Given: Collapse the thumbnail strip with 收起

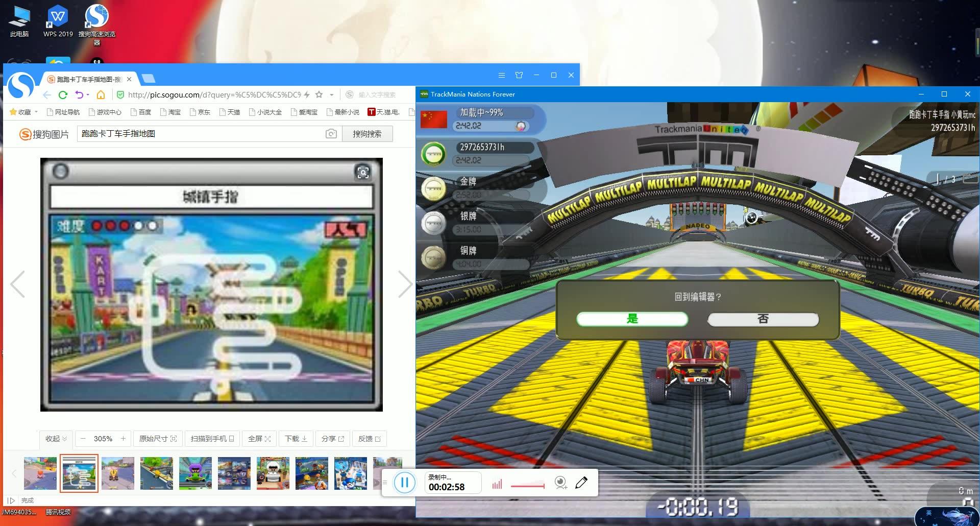Looking at the screenshot, I should [56, 439].
